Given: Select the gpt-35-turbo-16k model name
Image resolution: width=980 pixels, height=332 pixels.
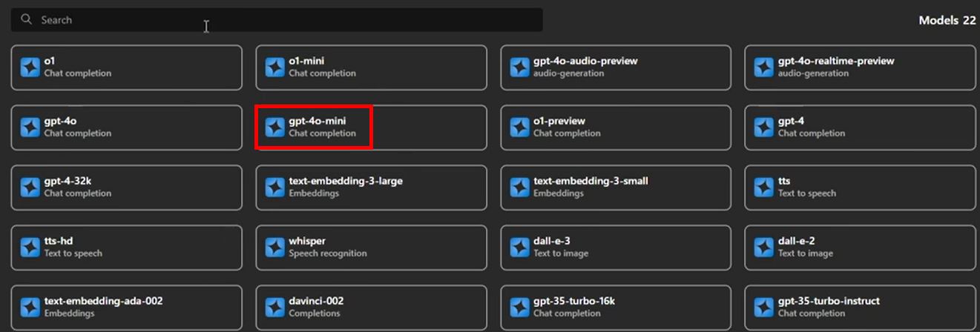Looking at the screenshot, I should tap(574, 301).
